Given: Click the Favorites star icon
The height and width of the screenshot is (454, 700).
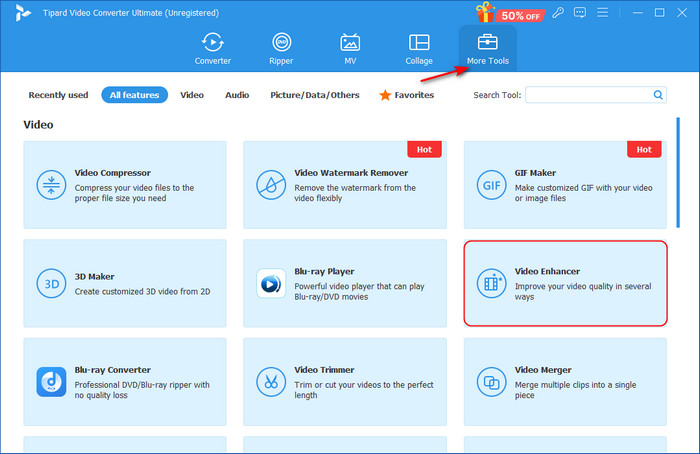Looking at the screenshot, I should tap(385, 95).
